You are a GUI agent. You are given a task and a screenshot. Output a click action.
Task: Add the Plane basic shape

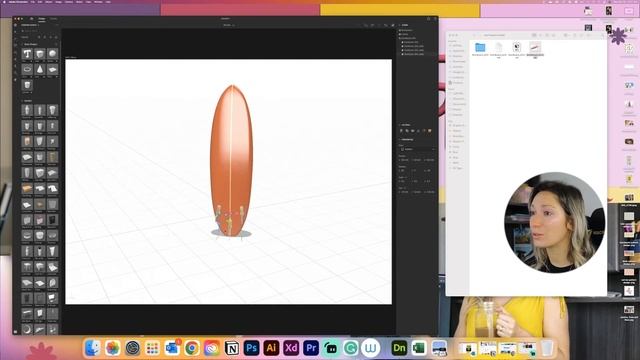52,69
